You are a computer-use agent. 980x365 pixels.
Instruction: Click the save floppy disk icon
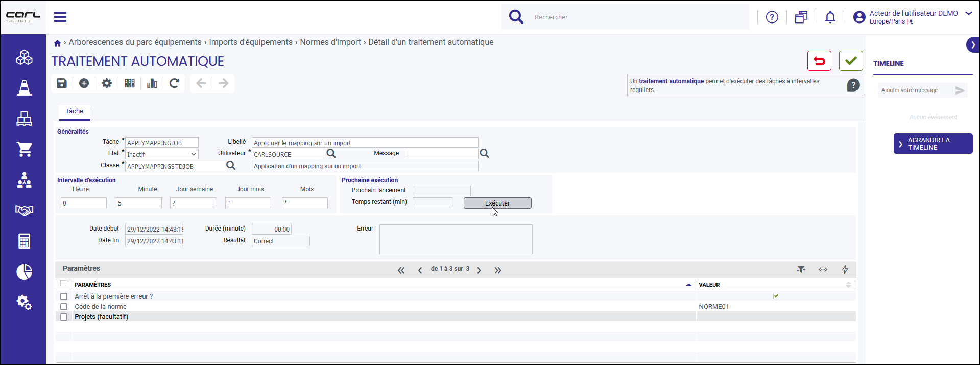(62, 83)
